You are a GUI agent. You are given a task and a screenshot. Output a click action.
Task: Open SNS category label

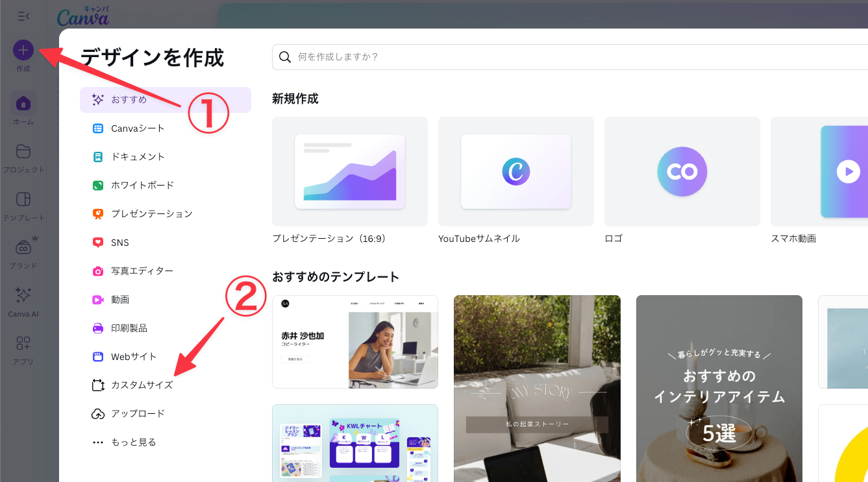(120, 243)
